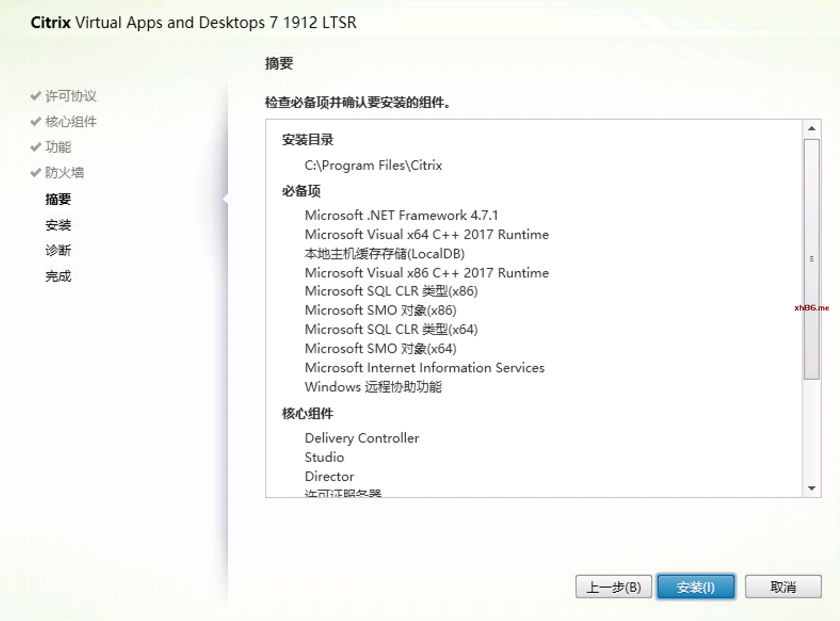
Task: Click Microsoft .NET Framework 4.7.1 entry
Action: click(x=401, y=215)
